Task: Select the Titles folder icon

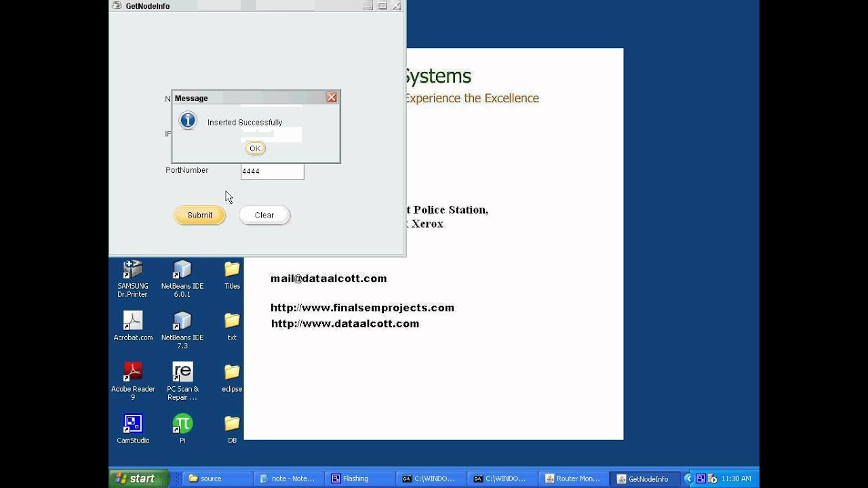Action: (232, 275)
